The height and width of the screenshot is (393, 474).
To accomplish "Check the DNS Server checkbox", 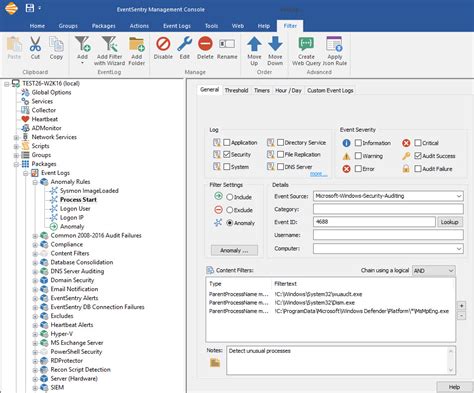I will coord(280,167).
